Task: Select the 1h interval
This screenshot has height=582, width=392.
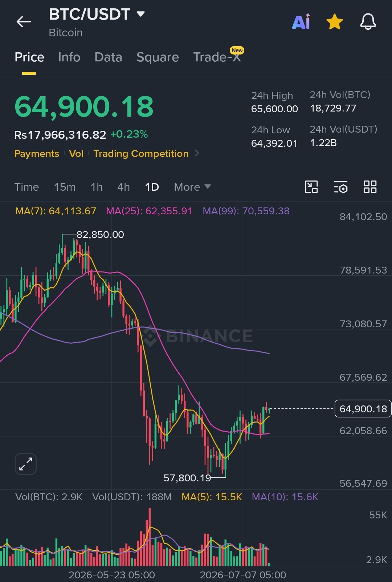Action: point(97,187)
